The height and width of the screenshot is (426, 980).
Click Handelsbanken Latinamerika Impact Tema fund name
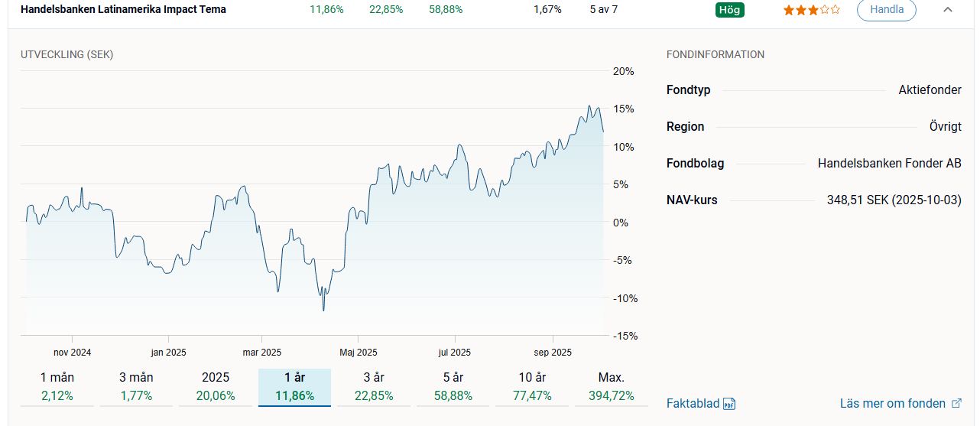pos(123,10)
